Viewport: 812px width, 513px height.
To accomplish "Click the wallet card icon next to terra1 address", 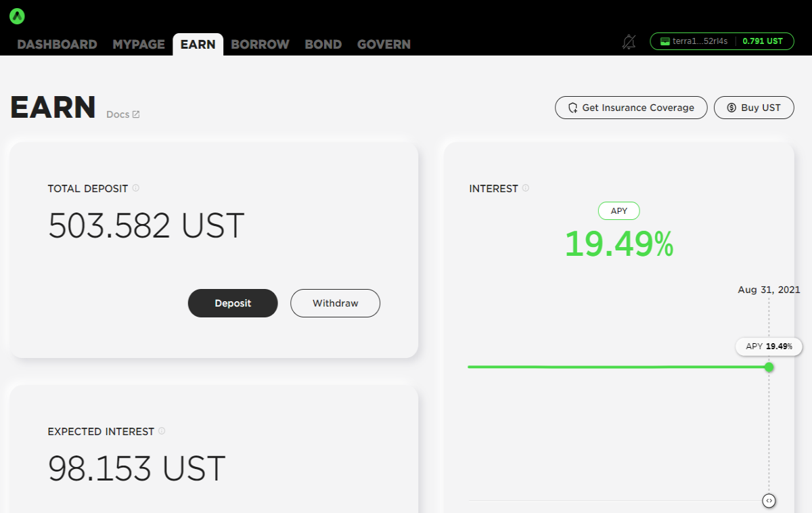I will [665, 41].
